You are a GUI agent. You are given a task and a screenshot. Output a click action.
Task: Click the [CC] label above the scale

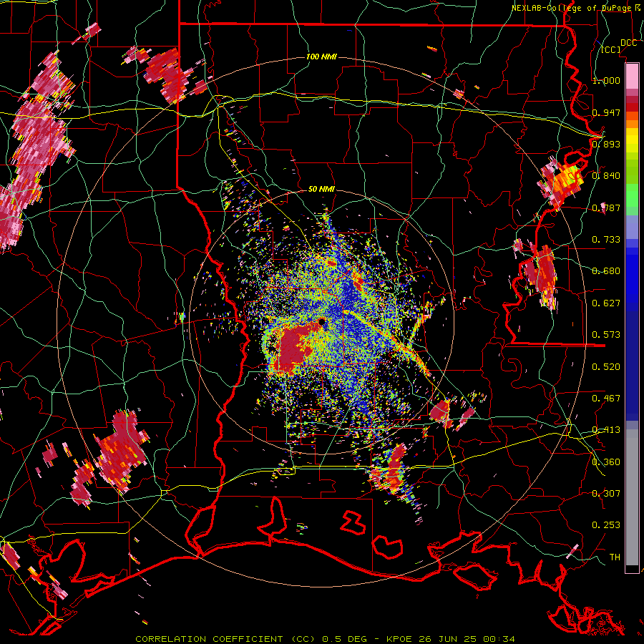(611, 49)
